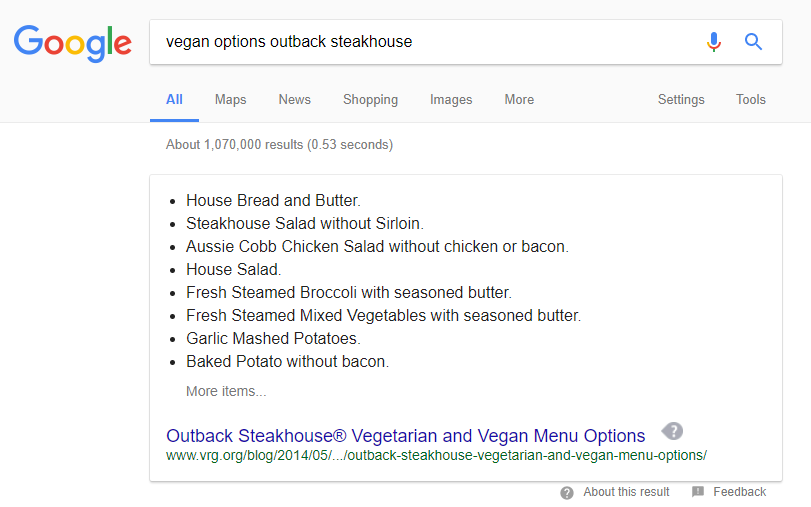Expand More items in the snippet list

226,391
